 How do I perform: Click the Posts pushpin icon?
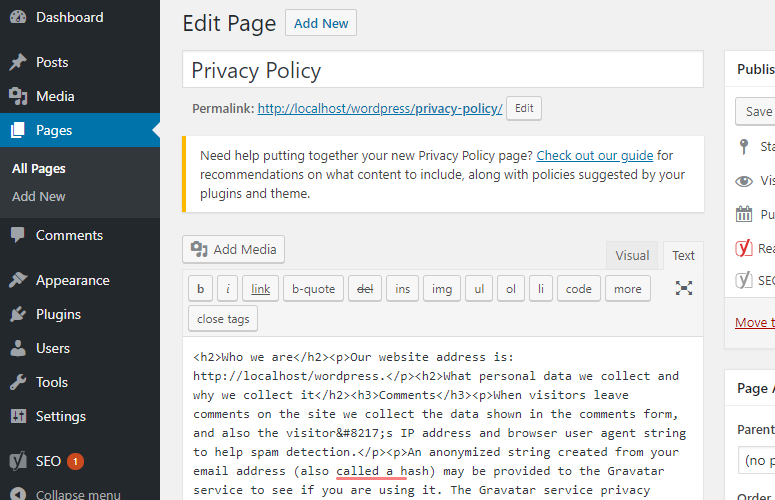[x=18, y=62]
